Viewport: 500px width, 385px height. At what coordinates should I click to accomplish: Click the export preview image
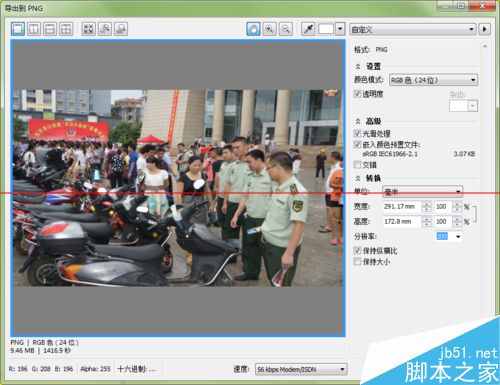point(178,188)
